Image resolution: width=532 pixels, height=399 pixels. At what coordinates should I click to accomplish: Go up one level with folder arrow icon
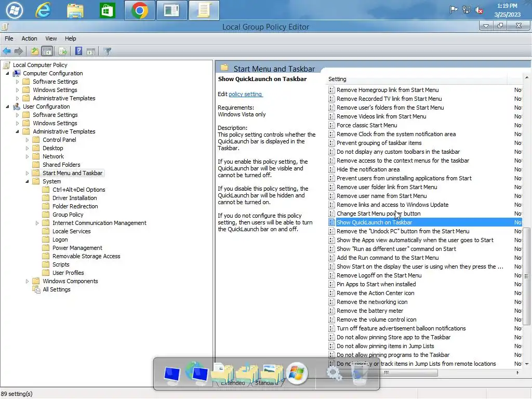point(35,51)
